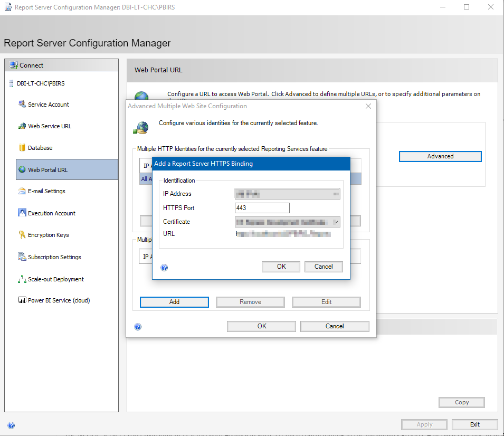Screen dimensions: 504x436
Task: Click OK in Advanced Multiple Web Site Configuration
Action: (x=261, y=326)
